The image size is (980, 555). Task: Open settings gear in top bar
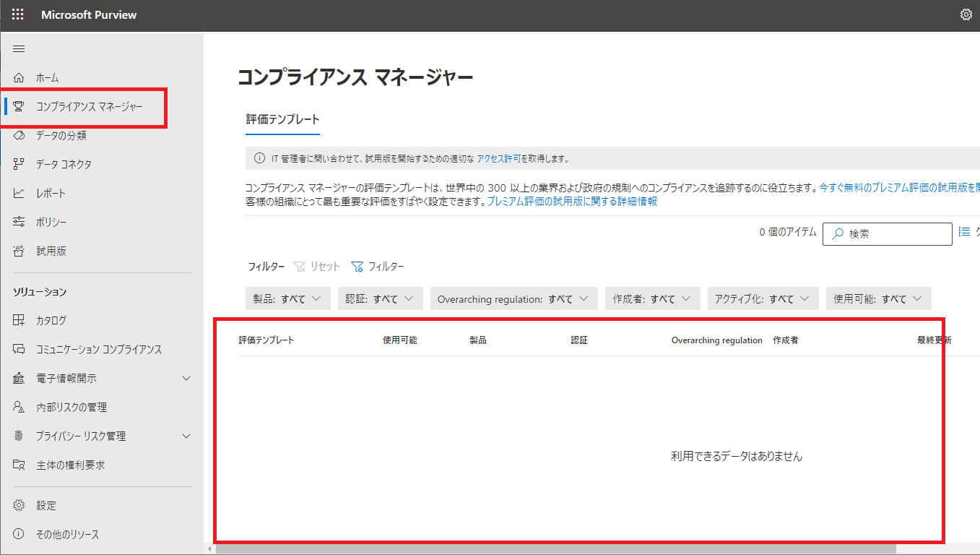click(x=966, y=14)
